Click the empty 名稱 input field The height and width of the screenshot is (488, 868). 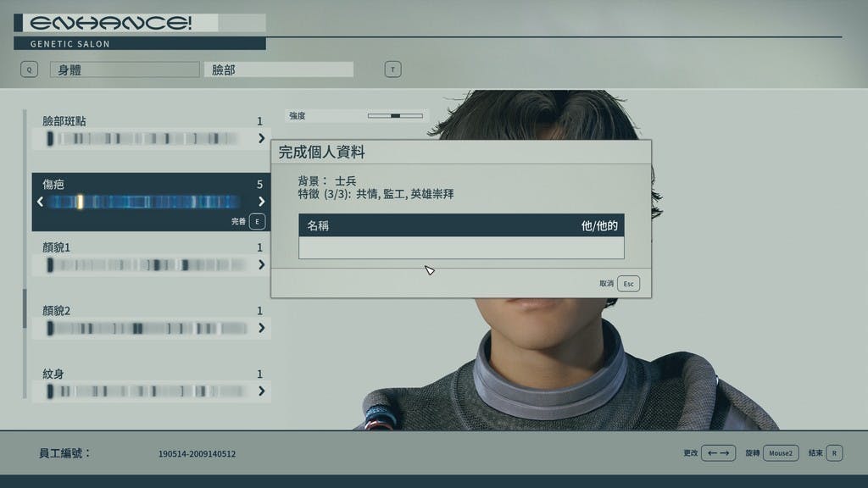coord(461,248)
